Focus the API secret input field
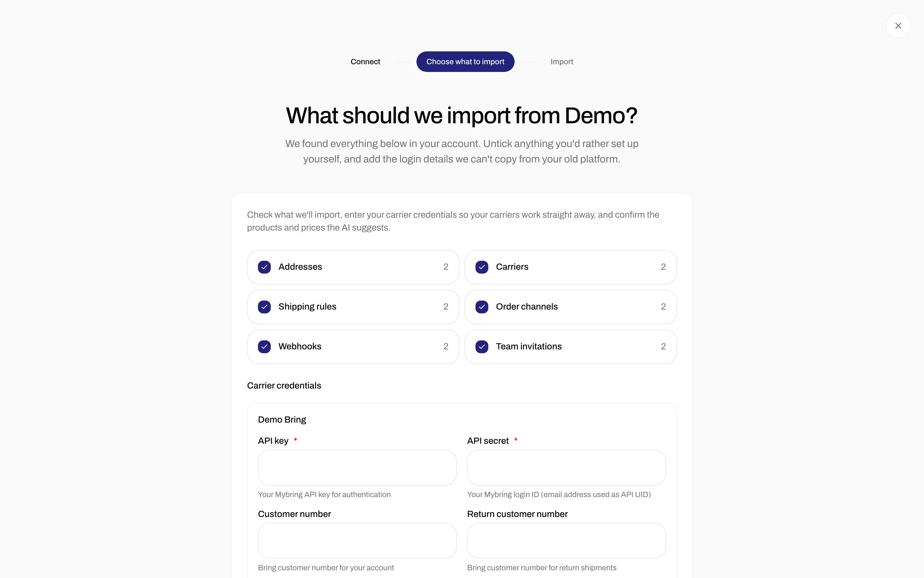 [566, 468]
